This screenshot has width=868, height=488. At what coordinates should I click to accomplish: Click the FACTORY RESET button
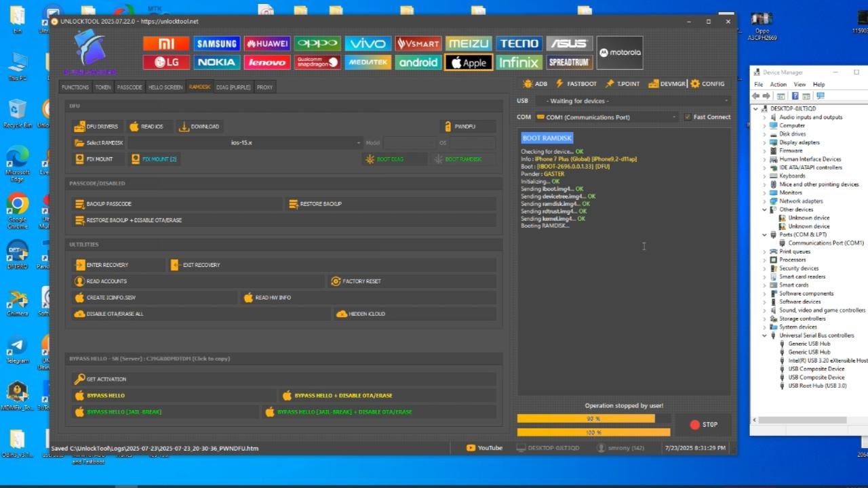412,281
